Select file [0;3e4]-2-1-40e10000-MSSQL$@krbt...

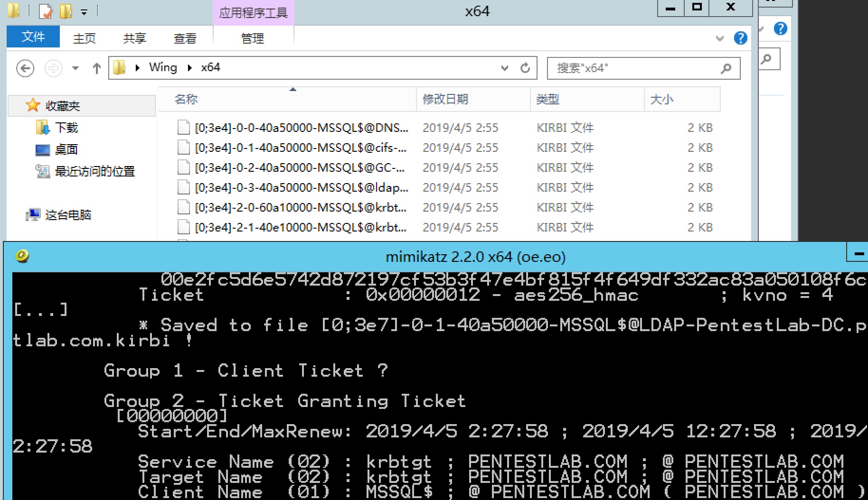point(301,227)
